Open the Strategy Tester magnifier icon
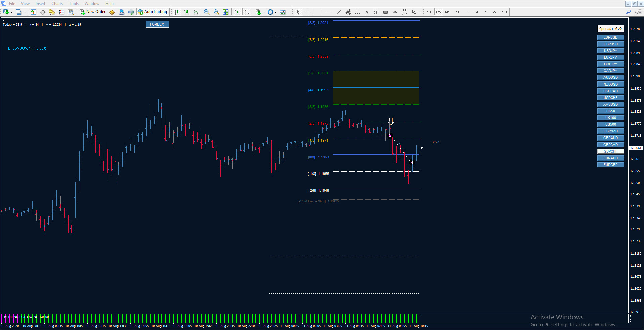The width and height of the screenshot is (644, 330). 71,12
